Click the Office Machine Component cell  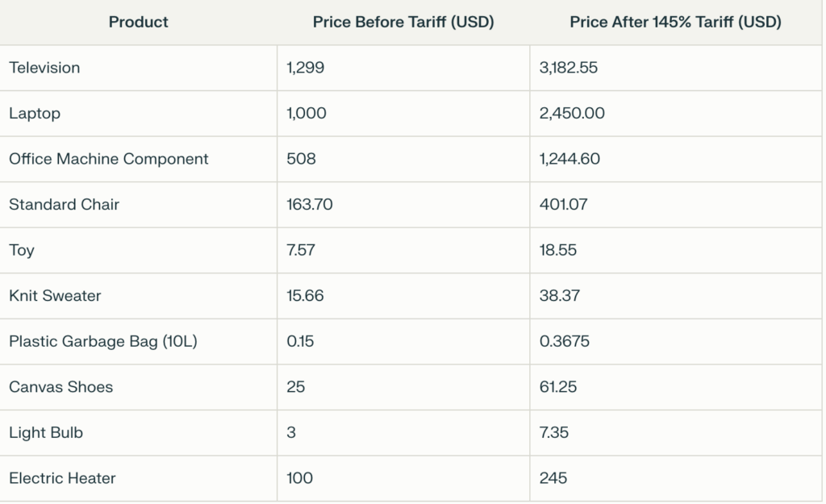tap(109, 159)
